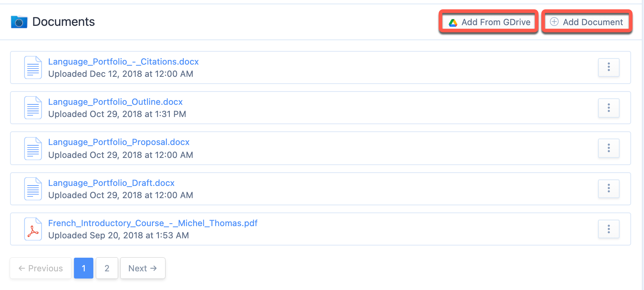644x290 pixels.
Task: Click the Add From GDrive button
Action: click(x=489, y=22)
